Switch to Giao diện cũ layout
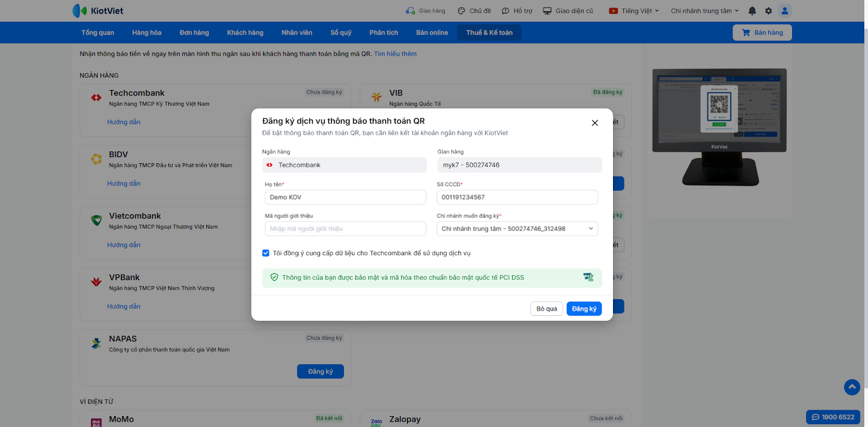This screenshot has width=868, height=427. tap(568, 11)
